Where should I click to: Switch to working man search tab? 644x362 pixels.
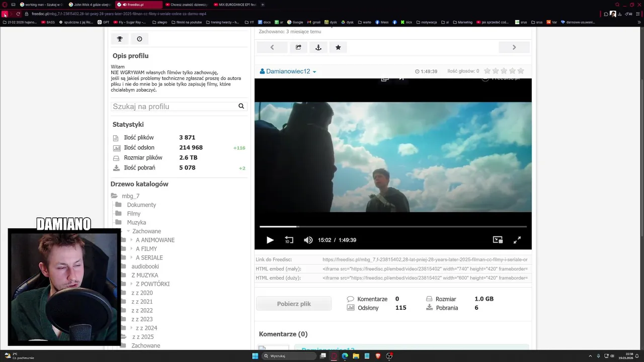(x=41, y=5)
